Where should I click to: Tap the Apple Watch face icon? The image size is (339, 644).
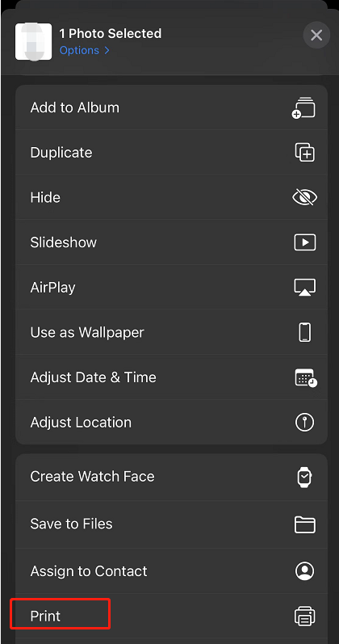pos(304,478)
